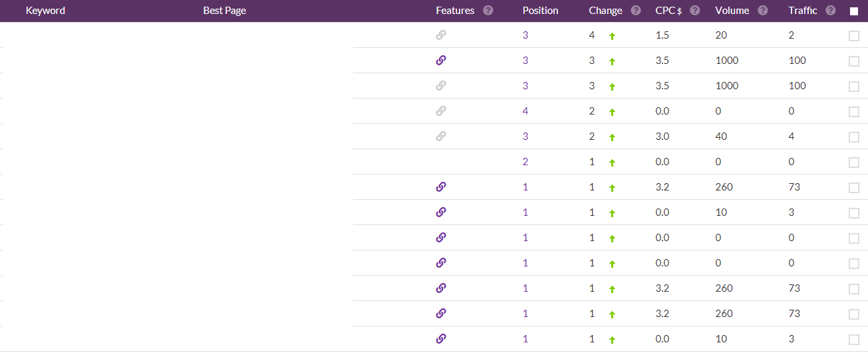
Task: Open the Features column help icon
Action: 488,11
